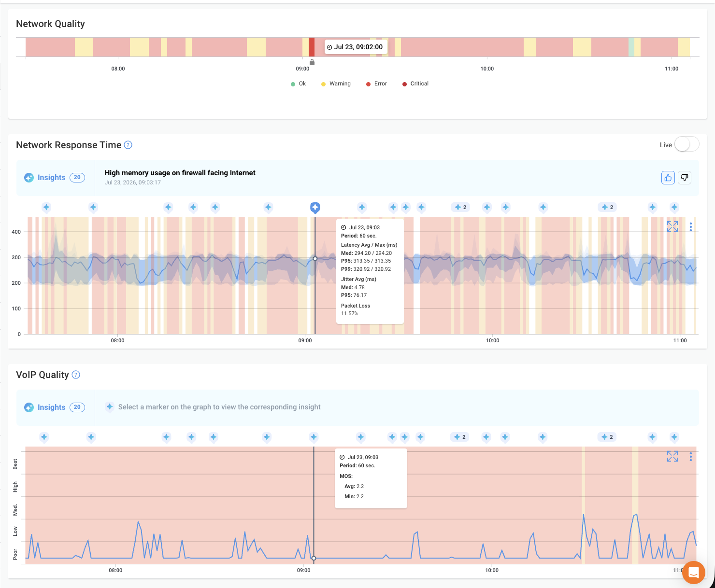
Task: Toggle the Warning legend item
Action: 336,84
